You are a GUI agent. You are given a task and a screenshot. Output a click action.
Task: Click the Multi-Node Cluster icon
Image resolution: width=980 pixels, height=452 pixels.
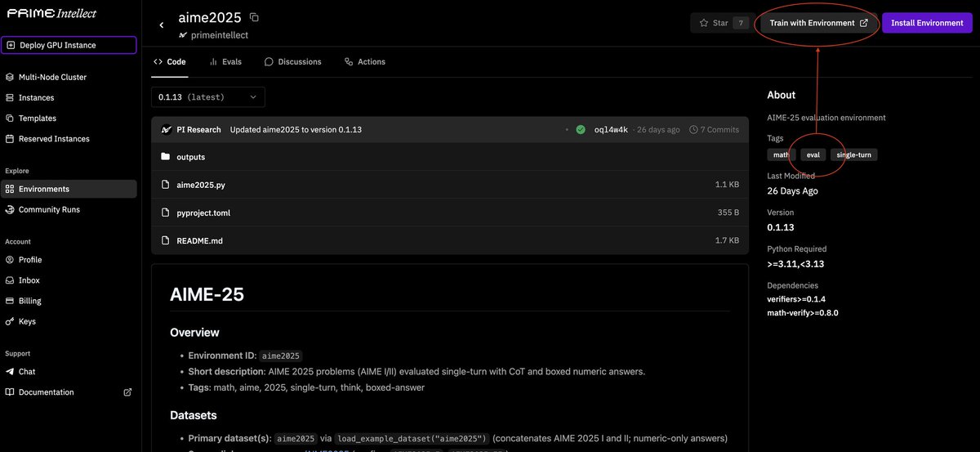pos(10,77)
